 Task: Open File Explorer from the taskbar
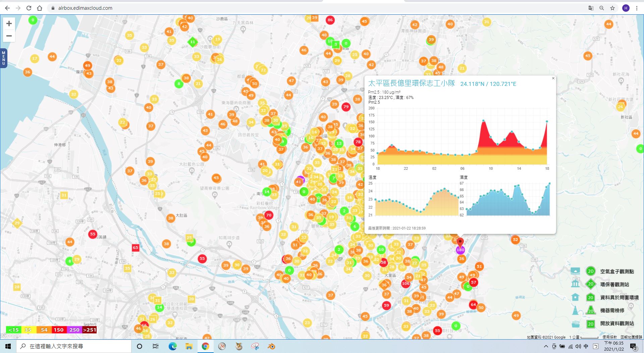pos(189,346)
